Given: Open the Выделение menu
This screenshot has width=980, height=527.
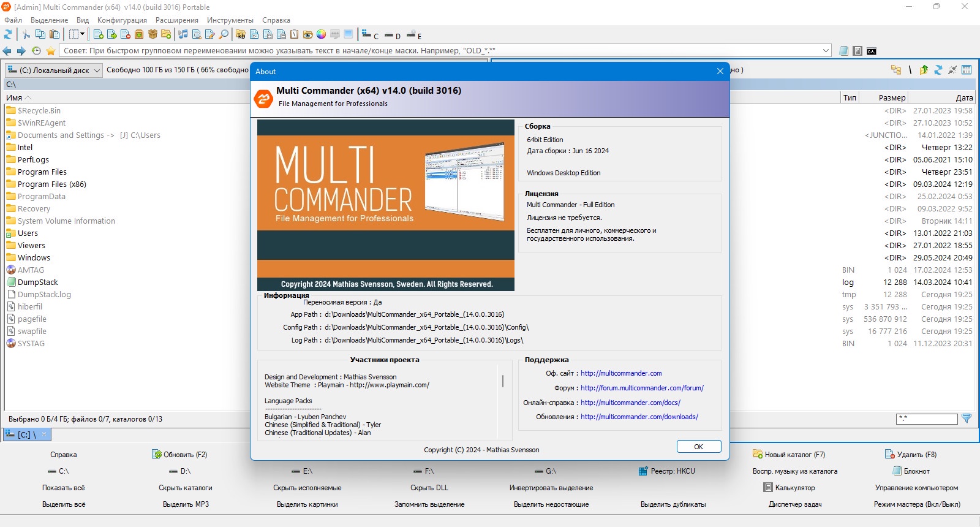Looking at the screenshot, I should pyautogui.click(x=50, y=20).
